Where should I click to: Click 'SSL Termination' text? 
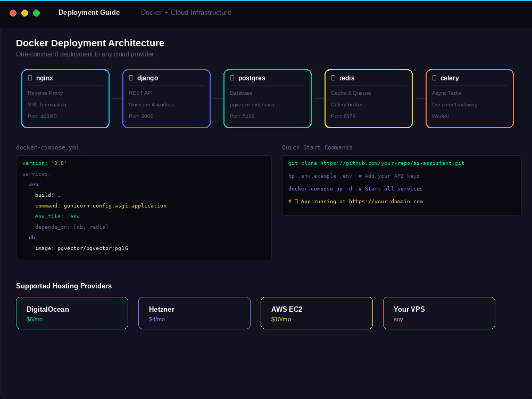(47, 104)
